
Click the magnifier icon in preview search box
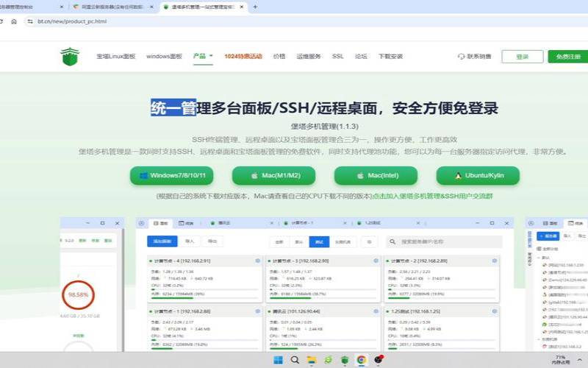tap(392, 241)
